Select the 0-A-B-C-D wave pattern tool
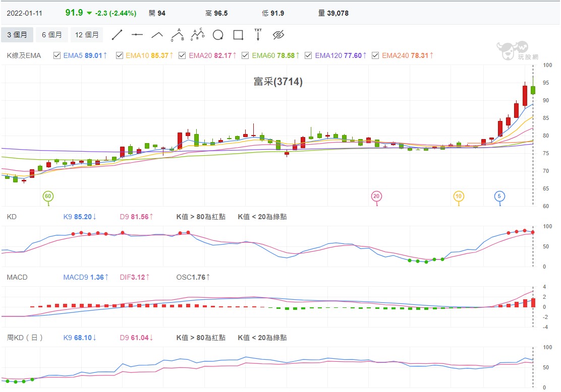The image size is (561, 392). point(197,35)
